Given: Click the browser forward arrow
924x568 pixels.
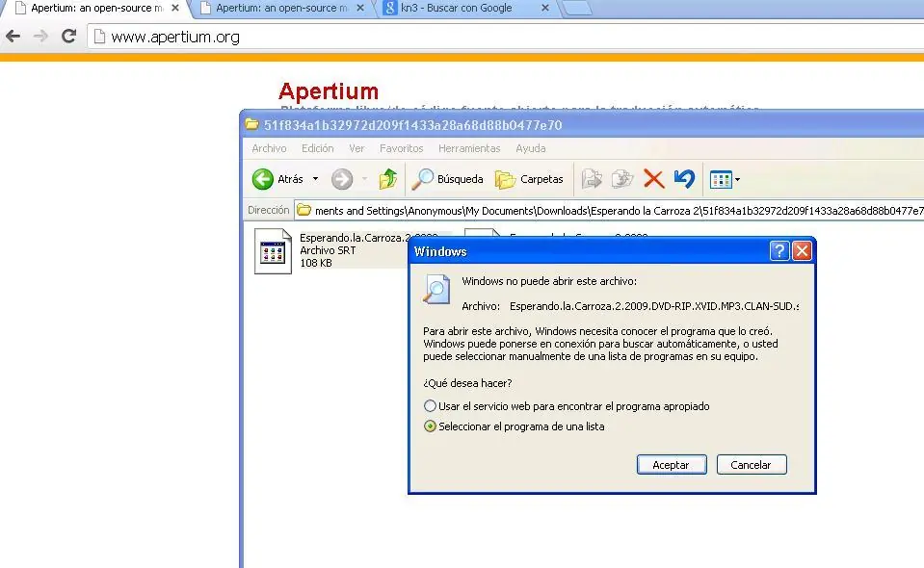Looking at the screenshot, I should pos(40,37).
